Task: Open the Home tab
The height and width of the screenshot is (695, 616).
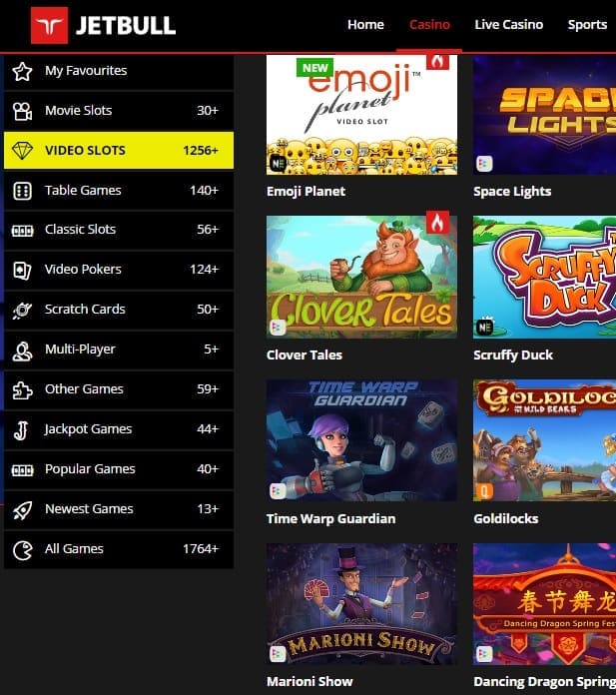Action: click(x=365, y=24)
